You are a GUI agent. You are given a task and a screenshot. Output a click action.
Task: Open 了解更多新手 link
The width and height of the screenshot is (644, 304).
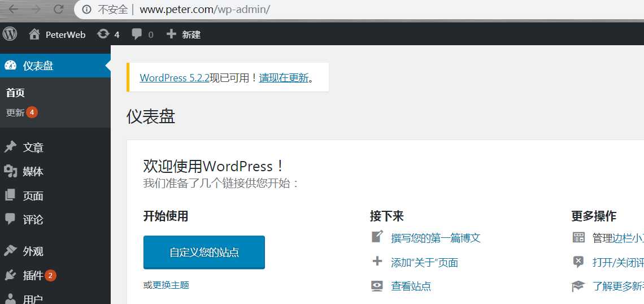[x=618, y=286]
